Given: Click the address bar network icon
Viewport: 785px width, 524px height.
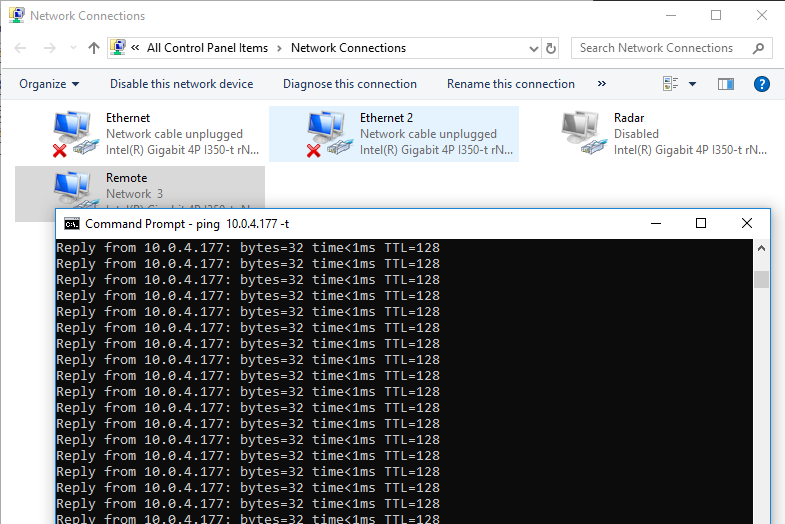Looking at the screenshot, I should [118, 48].
